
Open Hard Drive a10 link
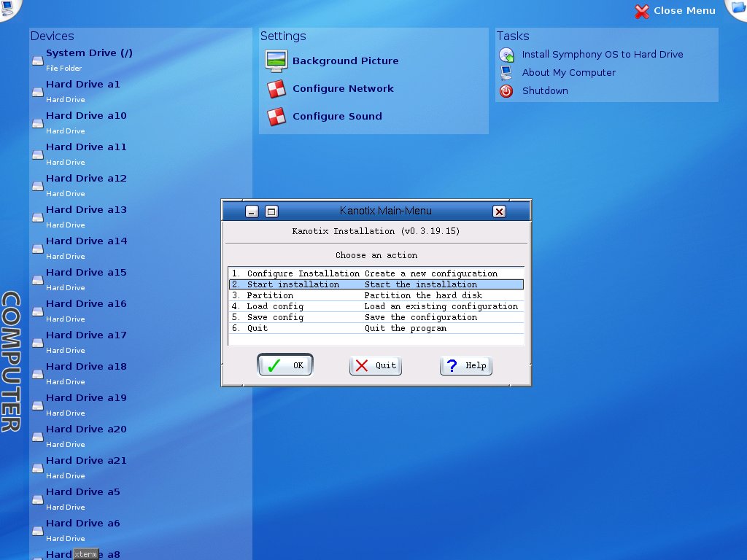click(86, 116)
